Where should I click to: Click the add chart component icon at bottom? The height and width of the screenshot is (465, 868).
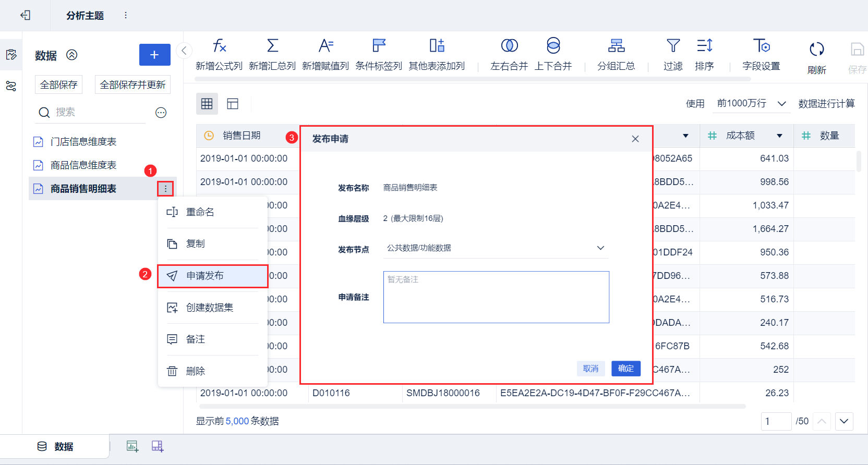tap(132, 446)
